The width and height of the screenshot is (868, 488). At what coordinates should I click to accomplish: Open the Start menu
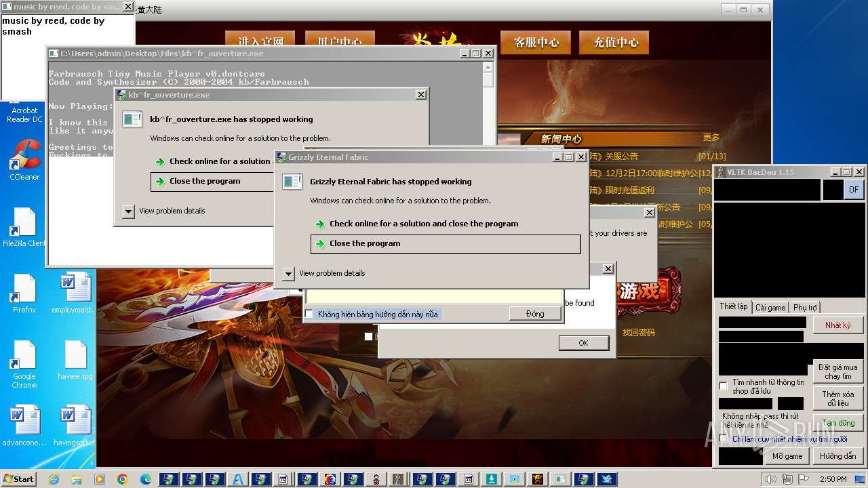(19, 479)
